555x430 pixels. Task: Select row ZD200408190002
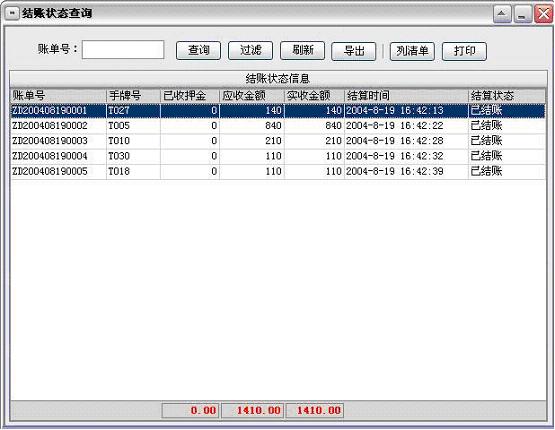click(x=278, y=126)
